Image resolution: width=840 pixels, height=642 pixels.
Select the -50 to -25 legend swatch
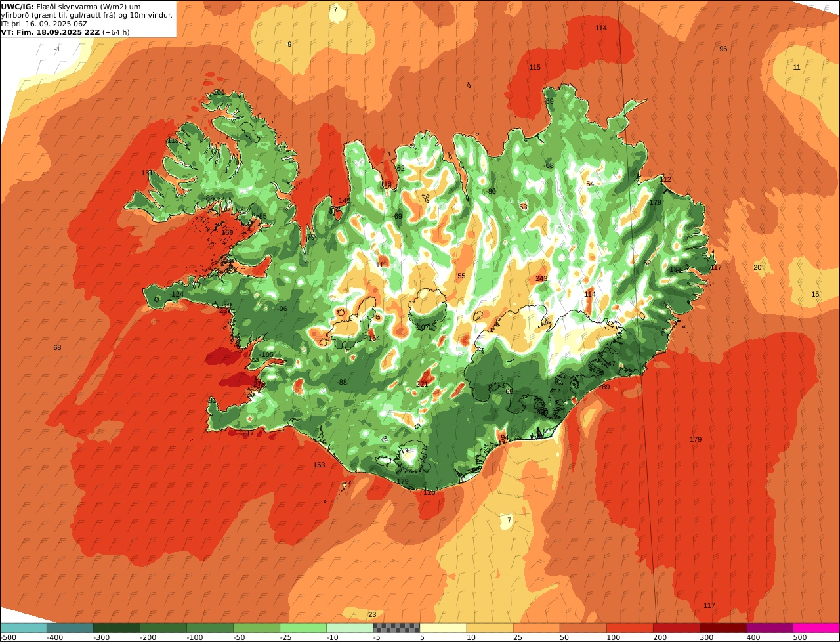(x=256, y=628)
